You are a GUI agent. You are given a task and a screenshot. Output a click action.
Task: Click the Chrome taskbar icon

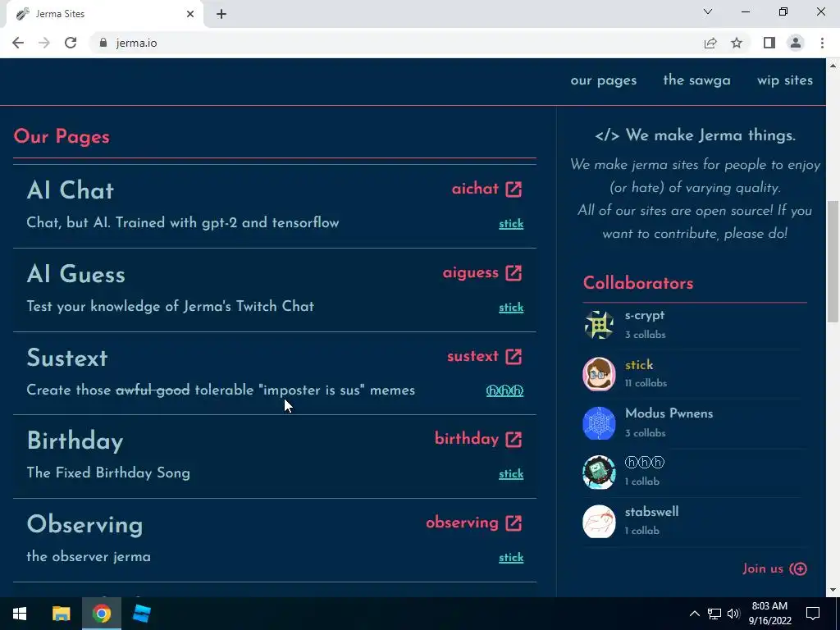101,614
